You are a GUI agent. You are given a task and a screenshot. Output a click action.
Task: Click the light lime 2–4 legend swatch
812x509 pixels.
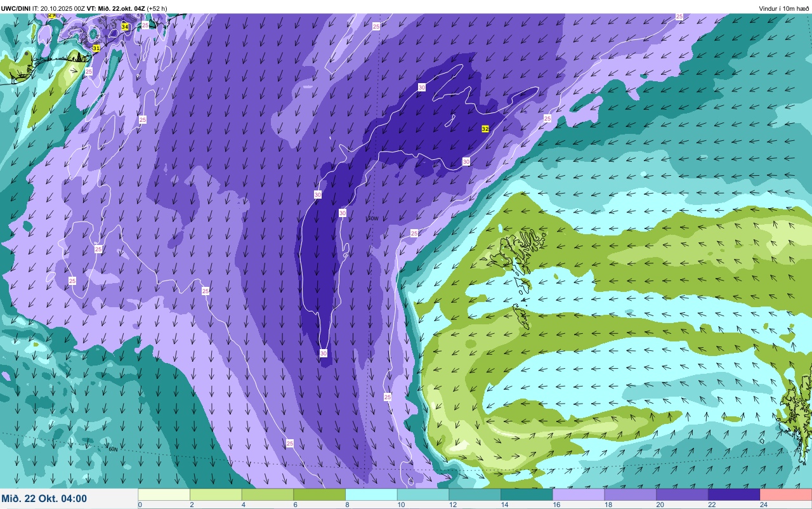tap(216, 494)
